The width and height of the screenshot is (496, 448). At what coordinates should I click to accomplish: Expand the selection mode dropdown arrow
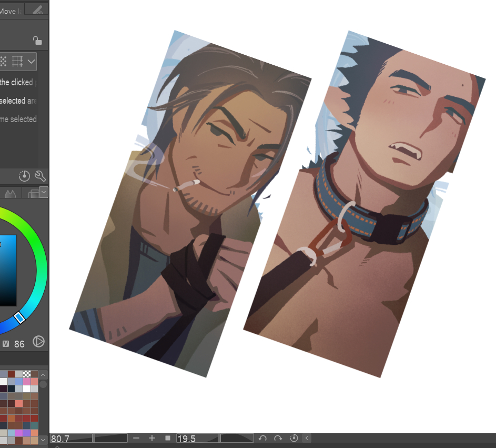[x=32, y=61]
